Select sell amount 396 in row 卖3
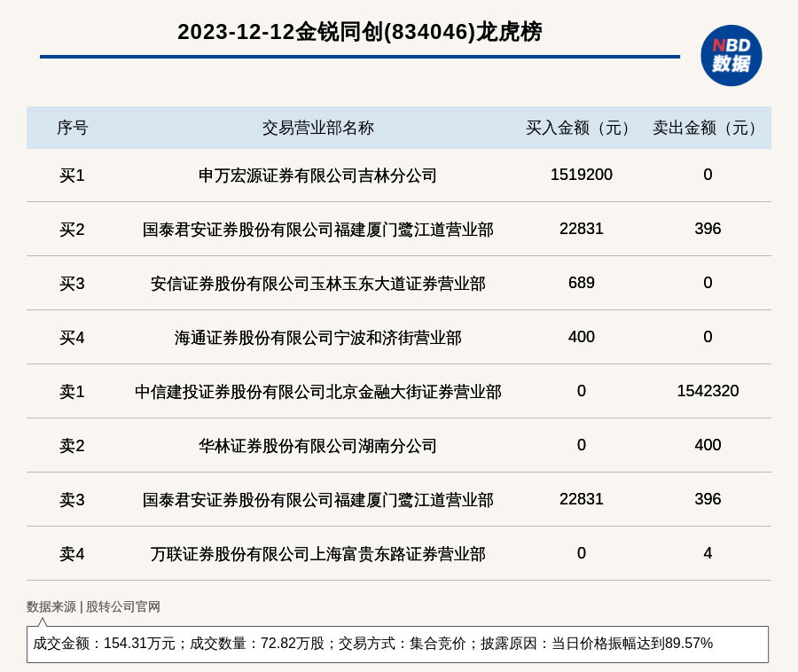The height and width of the screenshot is (672, 798). coord(708,499)
